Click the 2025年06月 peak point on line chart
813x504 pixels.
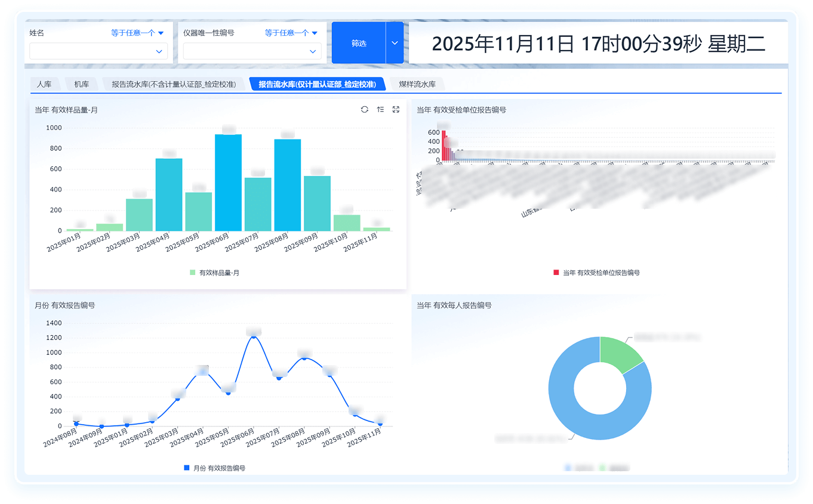254,336
